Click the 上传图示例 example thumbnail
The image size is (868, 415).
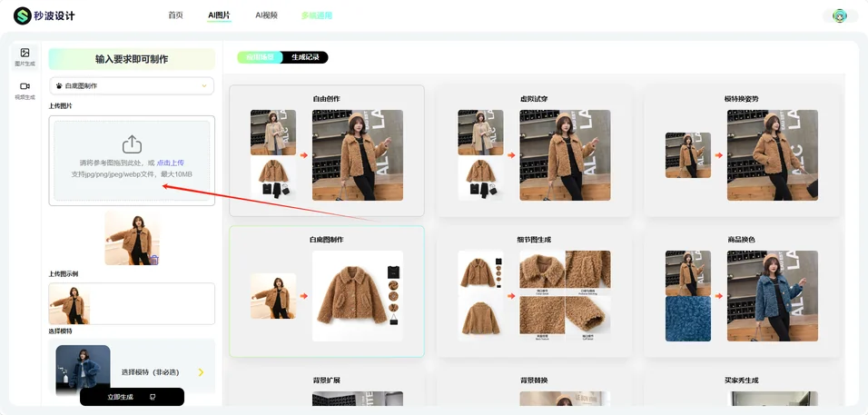pos(69,304)
